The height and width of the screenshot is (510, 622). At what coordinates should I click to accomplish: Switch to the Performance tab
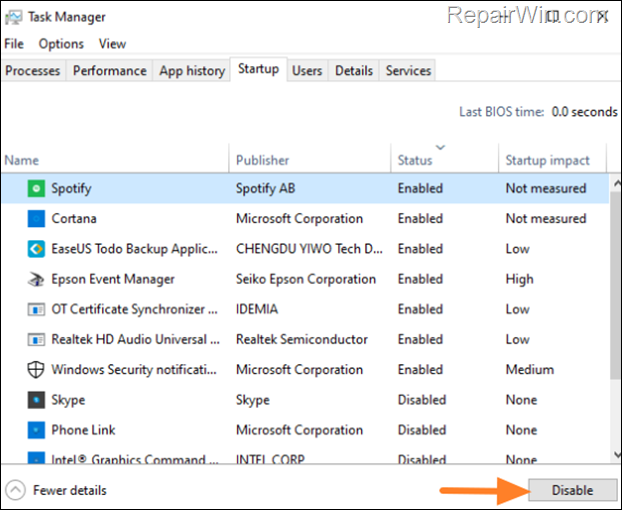click(x=110, y=71)
